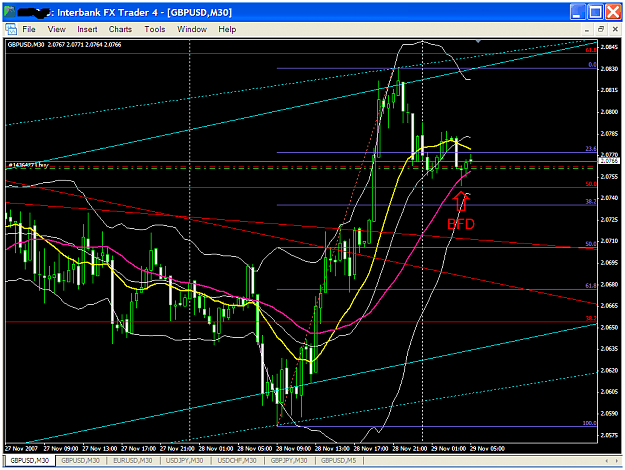Image resolution: width=625 pixels, height=470 pixels.
Task: Open the Tools menu
Action: tap(155, 29)
